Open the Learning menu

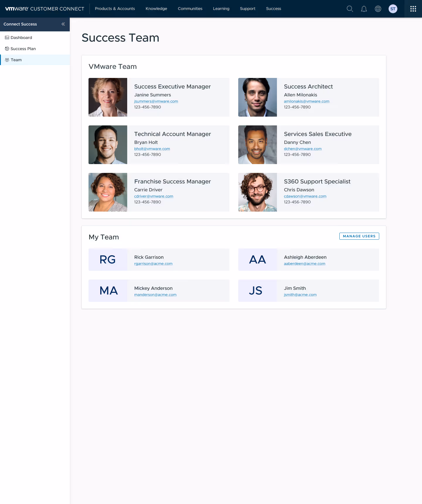pyautogui.click(x=221, y=9)
